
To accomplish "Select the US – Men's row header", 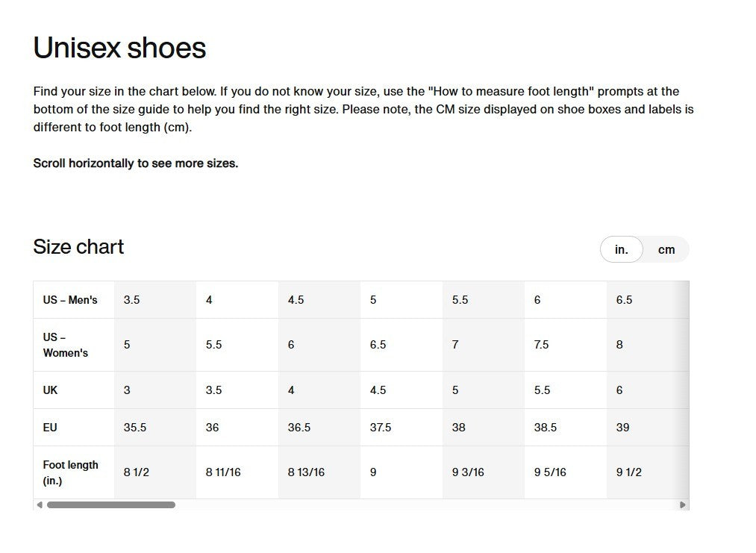I will click(70, 300).
